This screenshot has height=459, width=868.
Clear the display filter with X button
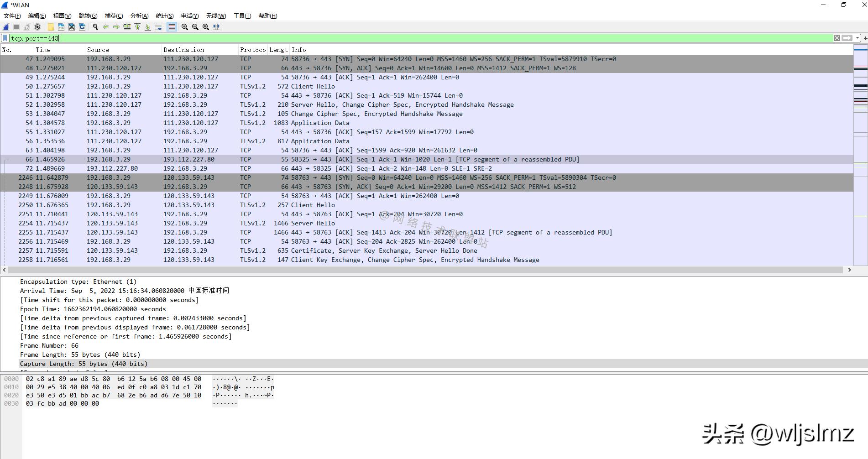click(837, 38)
